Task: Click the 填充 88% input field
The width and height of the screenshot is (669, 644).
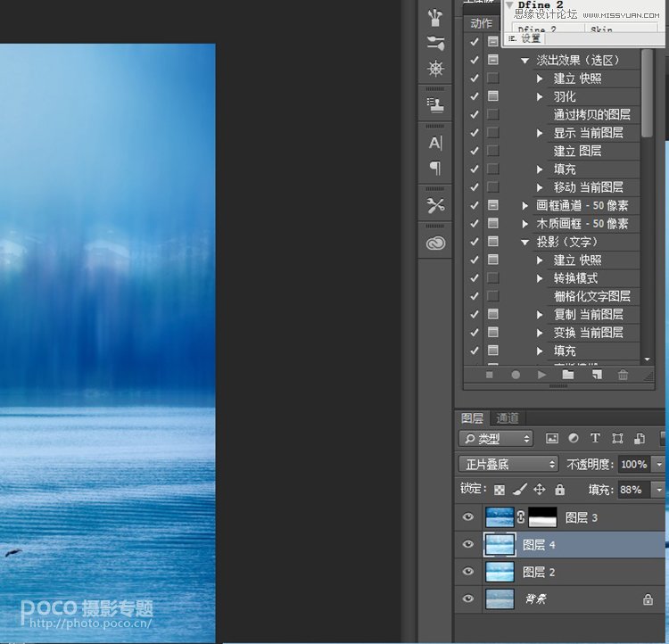Action: click(x=633, y=490)
